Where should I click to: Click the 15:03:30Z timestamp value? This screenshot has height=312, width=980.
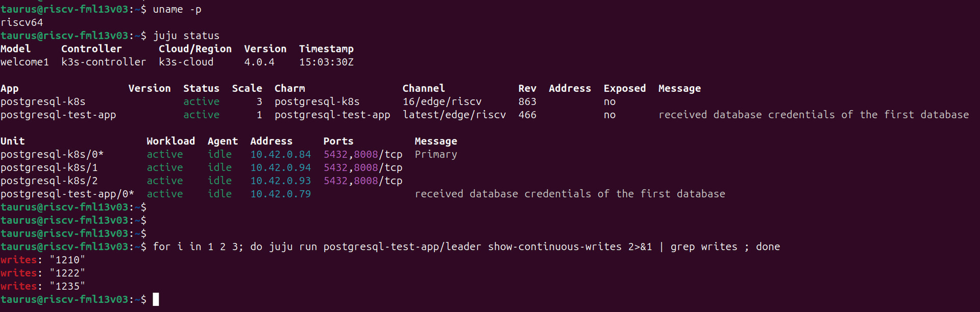click(326, 62)
